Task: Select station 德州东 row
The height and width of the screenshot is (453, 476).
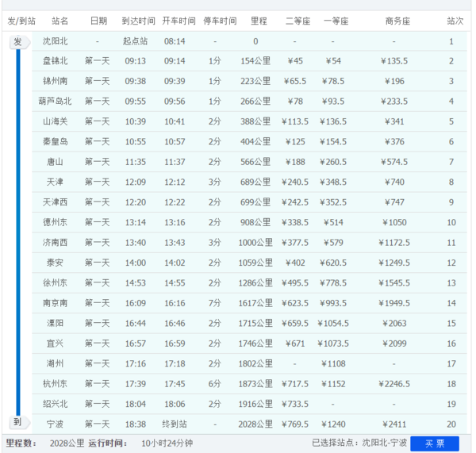Action: [249, 223]
